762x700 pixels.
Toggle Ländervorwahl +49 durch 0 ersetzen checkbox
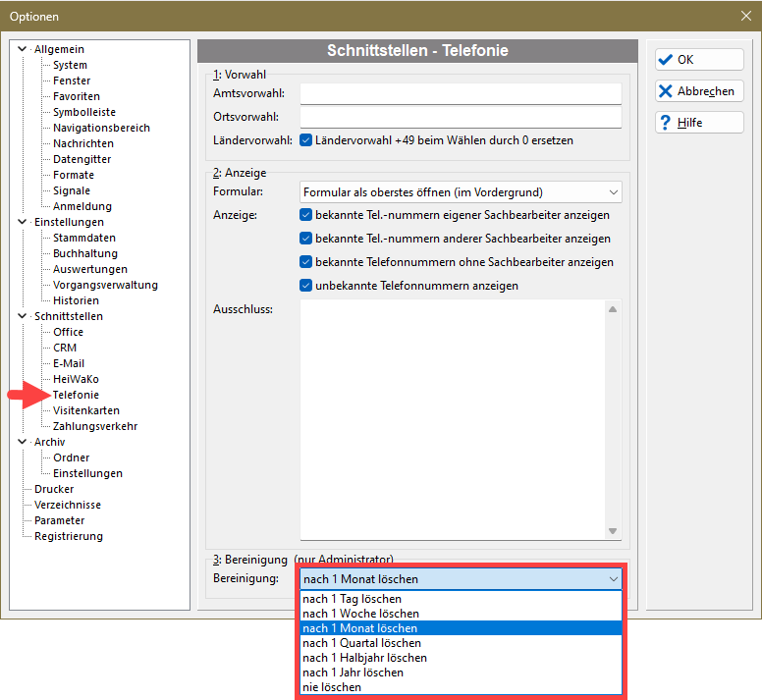[305, 140]
